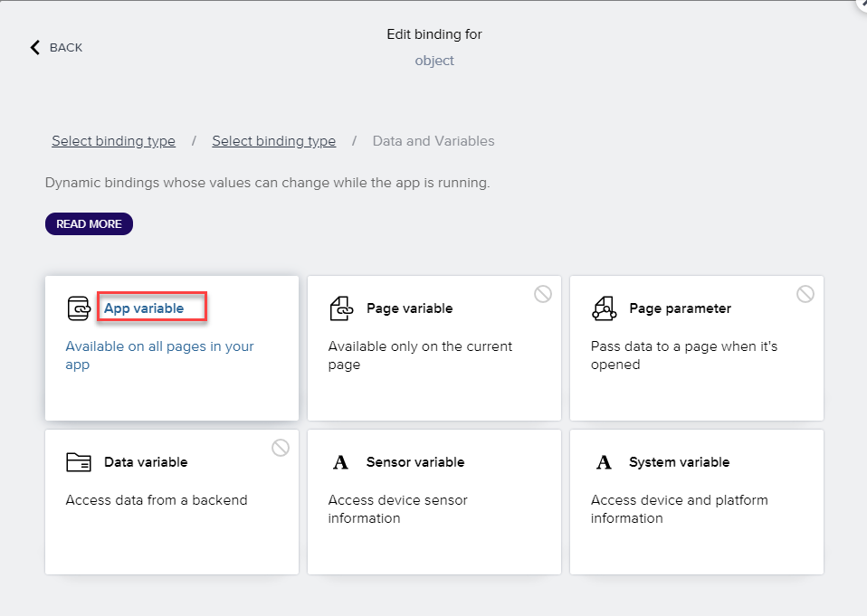Click the object name under Edit binding

point(434,61)
